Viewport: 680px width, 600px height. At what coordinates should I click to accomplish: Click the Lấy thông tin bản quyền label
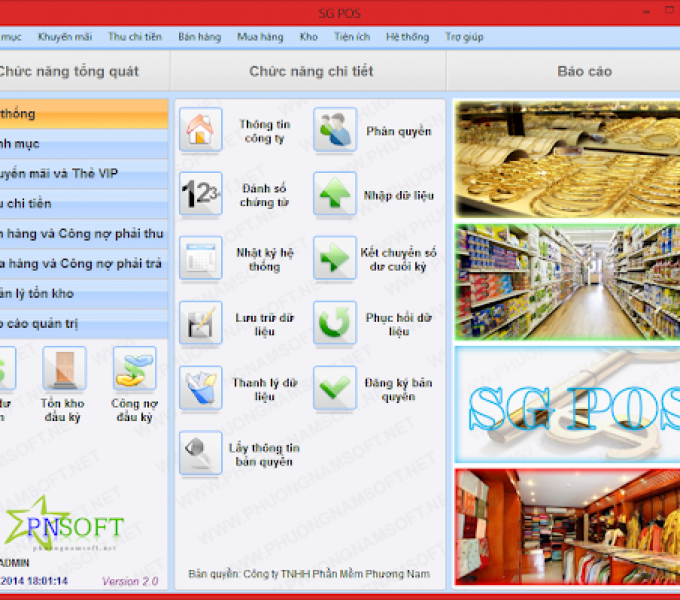click(x=264, y=455)
